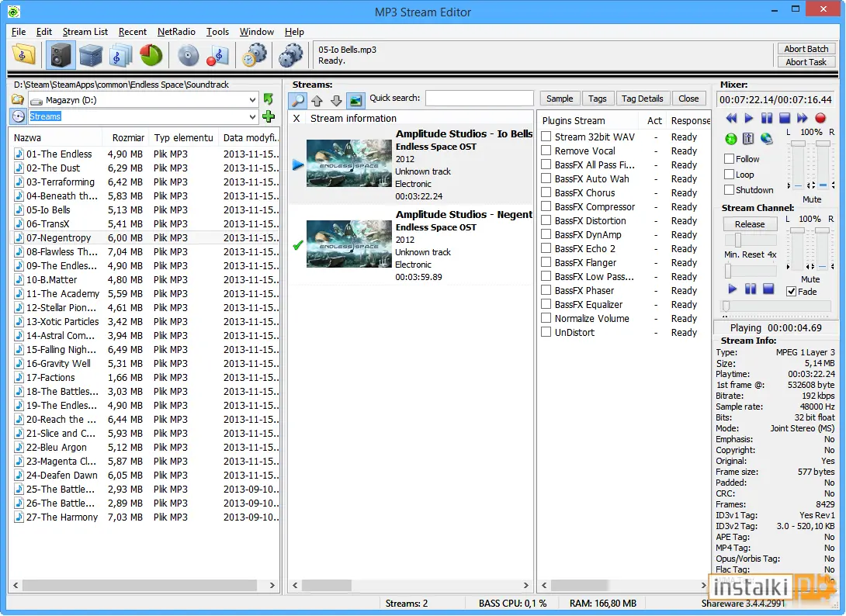This screenshot has height=616, width=846.
Task: Click the stacked music sheets toolbar icon
Action: 120,56
